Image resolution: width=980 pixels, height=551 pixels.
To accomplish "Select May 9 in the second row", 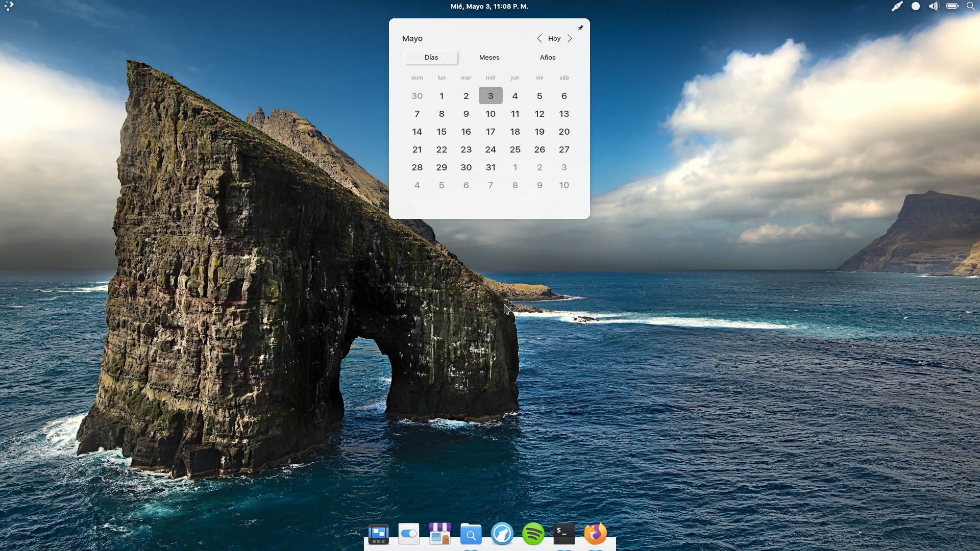I will (466, 114).
